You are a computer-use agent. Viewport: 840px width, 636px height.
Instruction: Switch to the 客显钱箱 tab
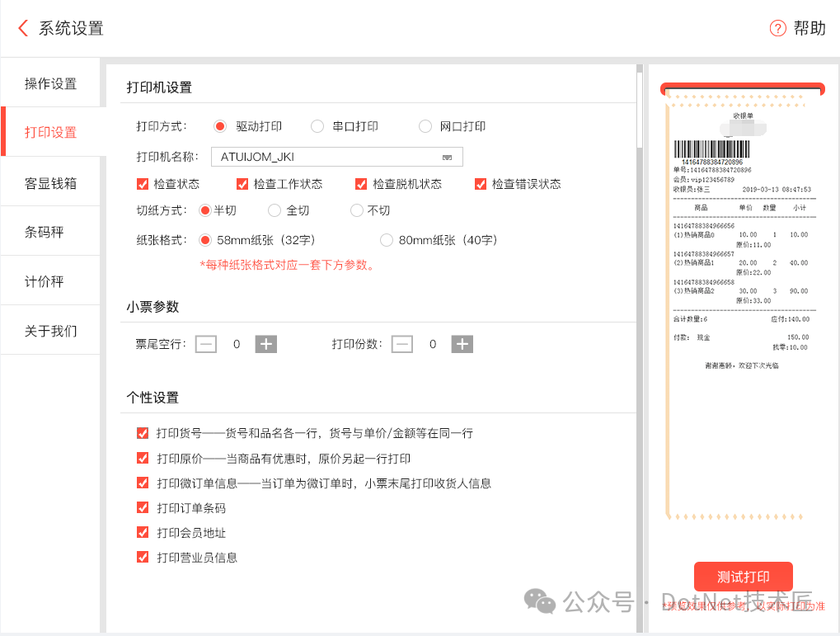[50, 182]
